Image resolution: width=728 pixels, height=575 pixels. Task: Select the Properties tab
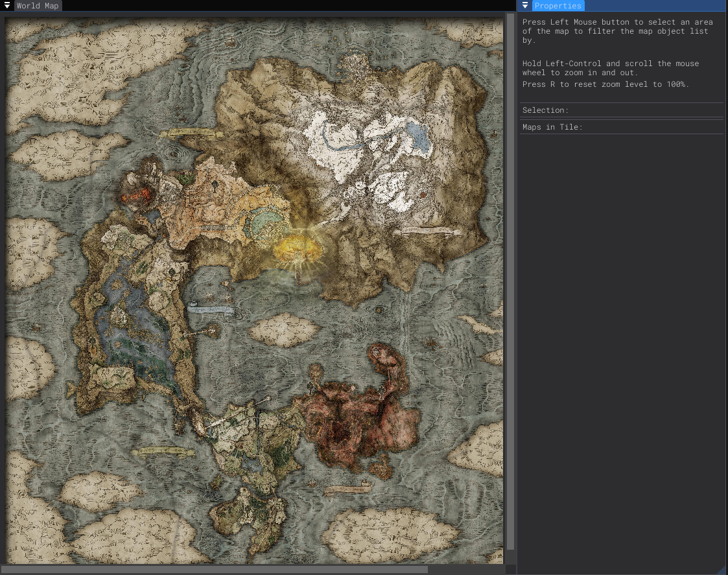558,6
